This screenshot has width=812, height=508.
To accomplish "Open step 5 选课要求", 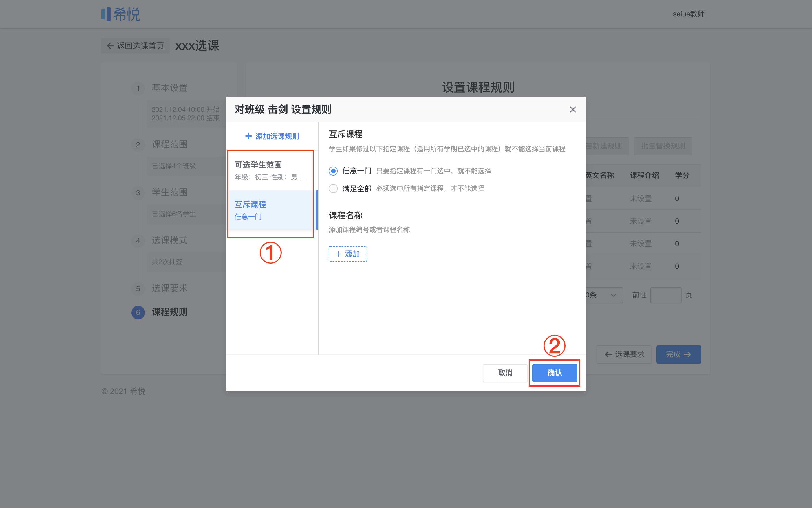I will click(x=169, y=288).
